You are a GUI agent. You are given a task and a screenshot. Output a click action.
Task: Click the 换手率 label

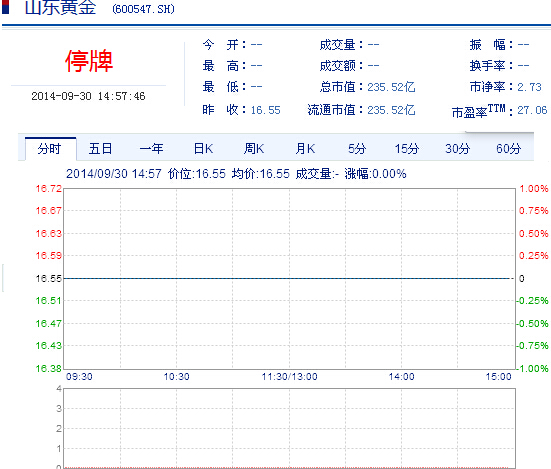(491, 66)
